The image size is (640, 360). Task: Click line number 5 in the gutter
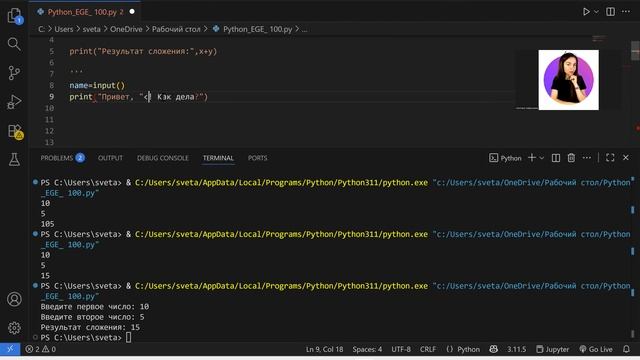tap(51, 51)
